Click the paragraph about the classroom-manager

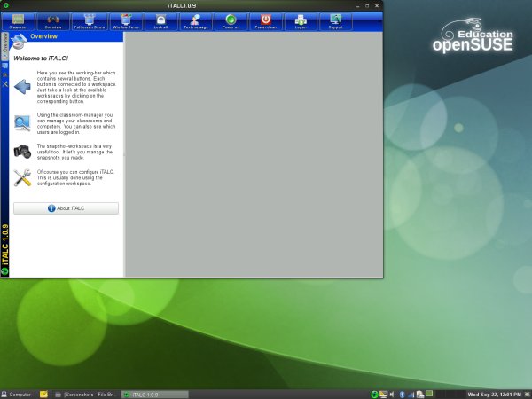[76, 123]
